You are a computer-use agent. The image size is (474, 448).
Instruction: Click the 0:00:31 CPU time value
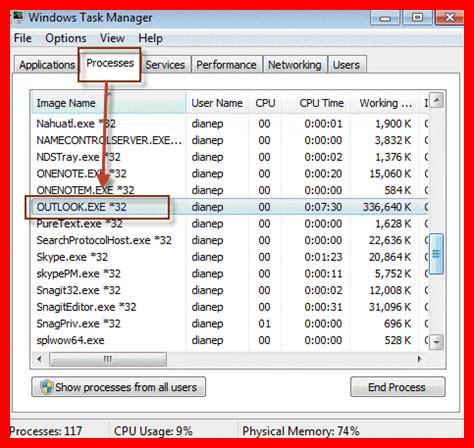[x=323, y=307]
